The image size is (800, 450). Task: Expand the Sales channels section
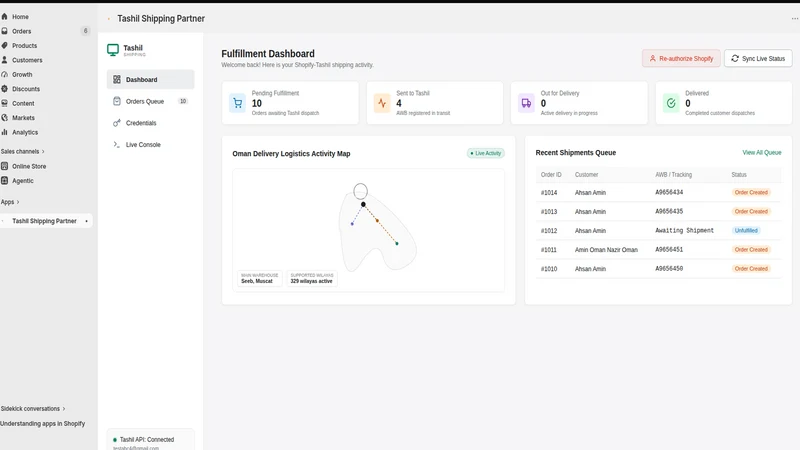coord(22,152)
